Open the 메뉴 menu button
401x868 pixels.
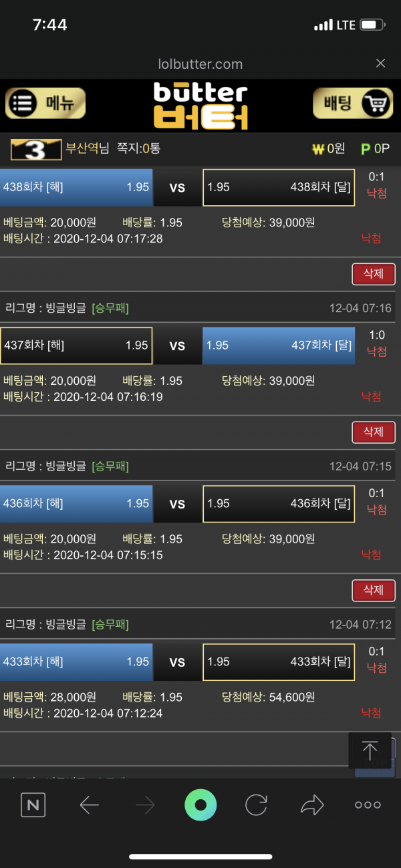click(46, 104)
